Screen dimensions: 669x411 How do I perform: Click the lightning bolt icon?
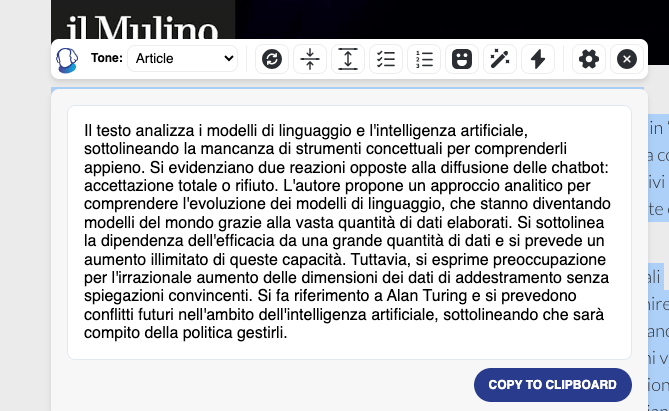click(538, 59)
